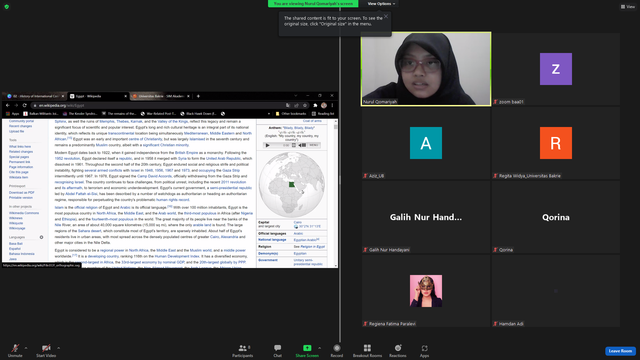
Task: Reload the Wikipedia page
Action: coord(24,105)
